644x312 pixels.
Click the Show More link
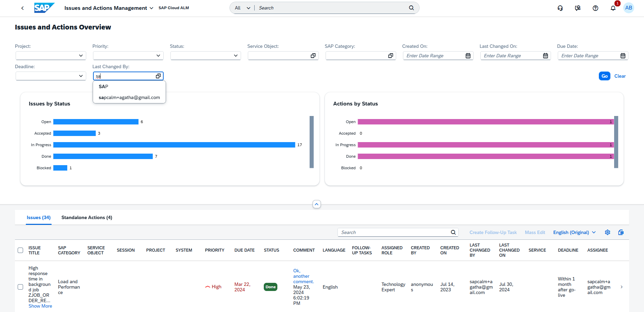point(40,306)
